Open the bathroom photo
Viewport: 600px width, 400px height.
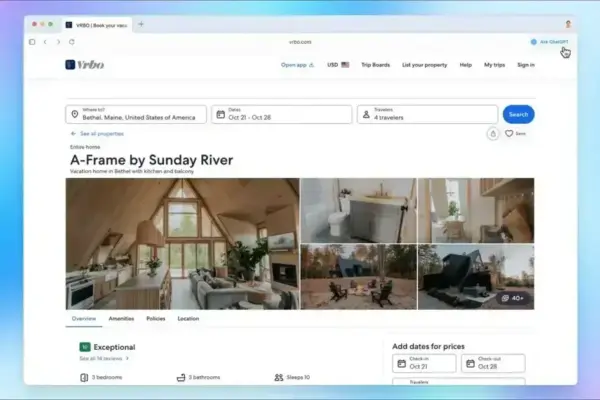359,210
